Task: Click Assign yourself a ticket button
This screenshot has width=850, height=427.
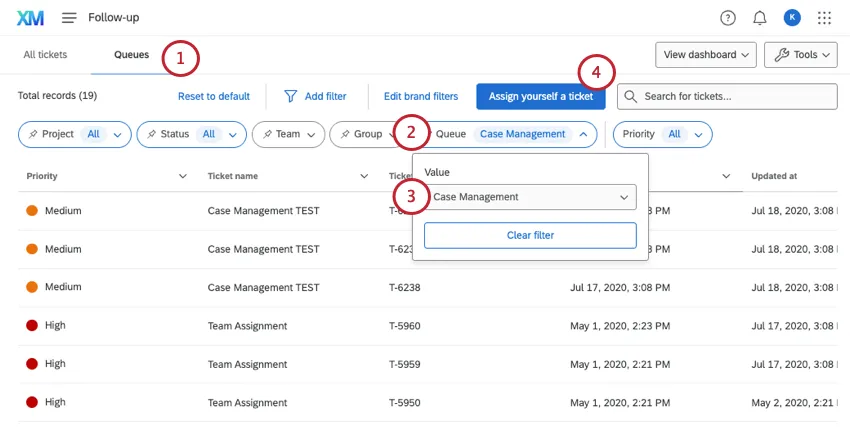Action: 540,96
